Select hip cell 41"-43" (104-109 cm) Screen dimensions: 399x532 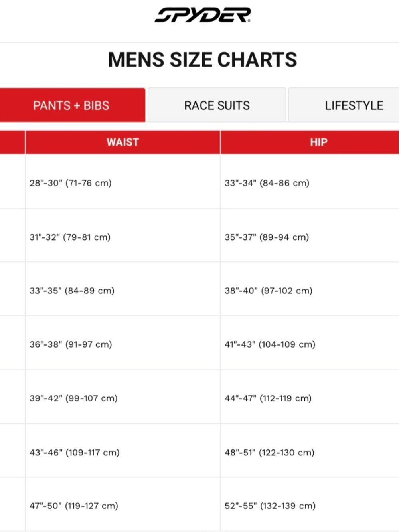point(310,343)
